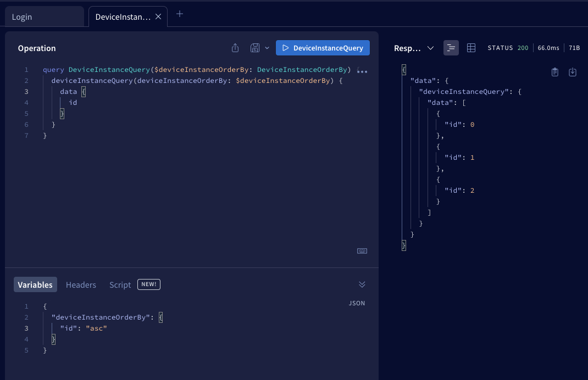Run the DeviceInstanceQuery operation
The image size is (588, 380).
point(323,48)
